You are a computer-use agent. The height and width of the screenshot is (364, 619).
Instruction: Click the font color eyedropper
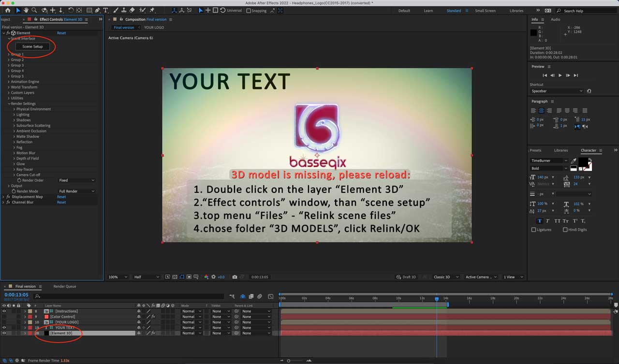point(574,161)
